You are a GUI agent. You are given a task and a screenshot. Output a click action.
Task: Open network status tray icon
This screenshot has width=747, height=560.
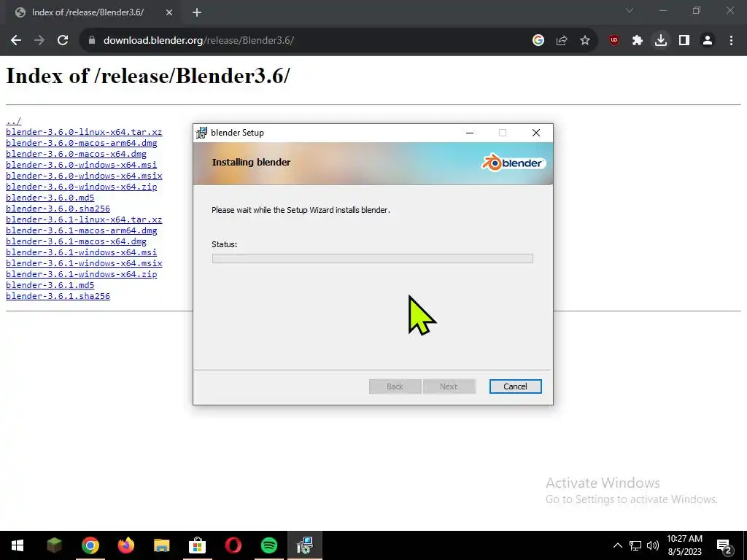pyautogui.click(x=635, y=545)
